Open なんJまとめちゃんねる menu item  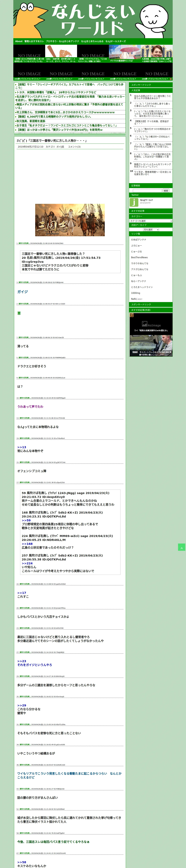(x=92, y=41)
